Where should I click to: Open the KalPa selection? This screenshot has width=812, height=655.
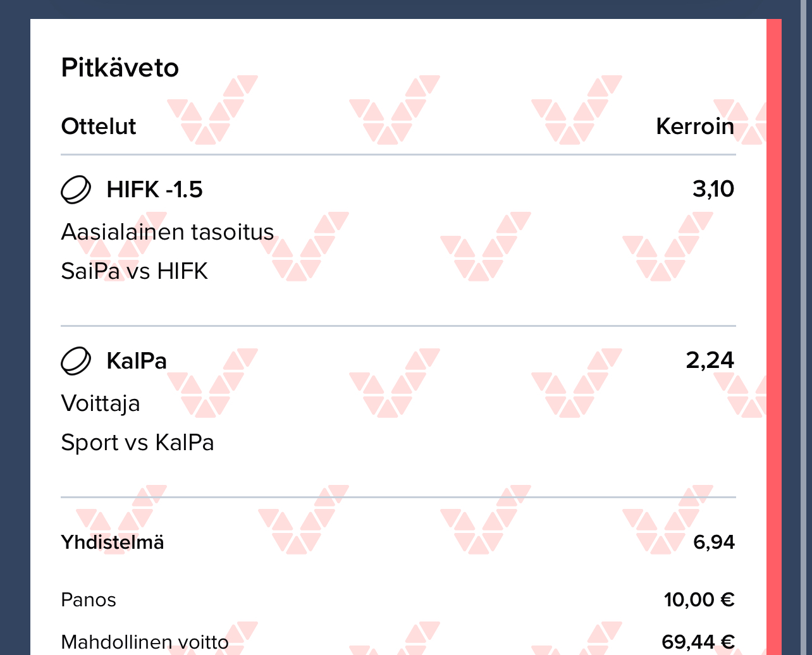click(x=137, y=361)
